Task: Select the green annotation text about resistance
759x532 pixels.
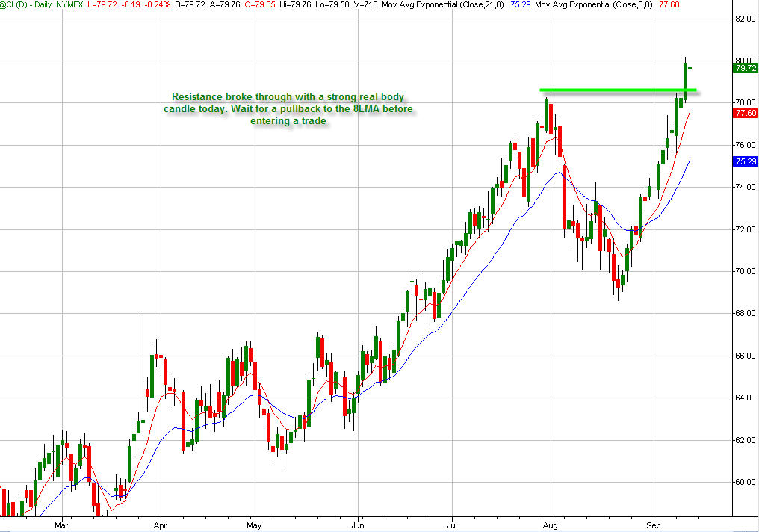Action: point(288,109)
